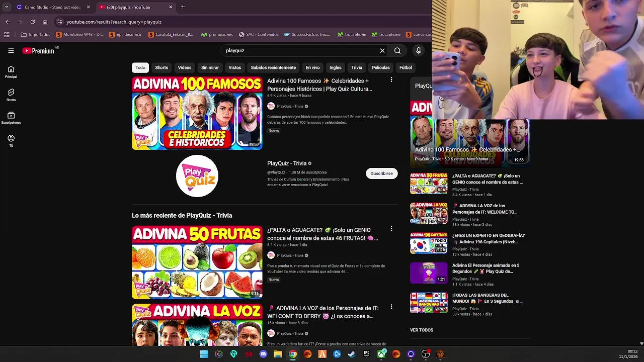
Task: Open the YouTube hamburger guide menu
Action: 11,51
